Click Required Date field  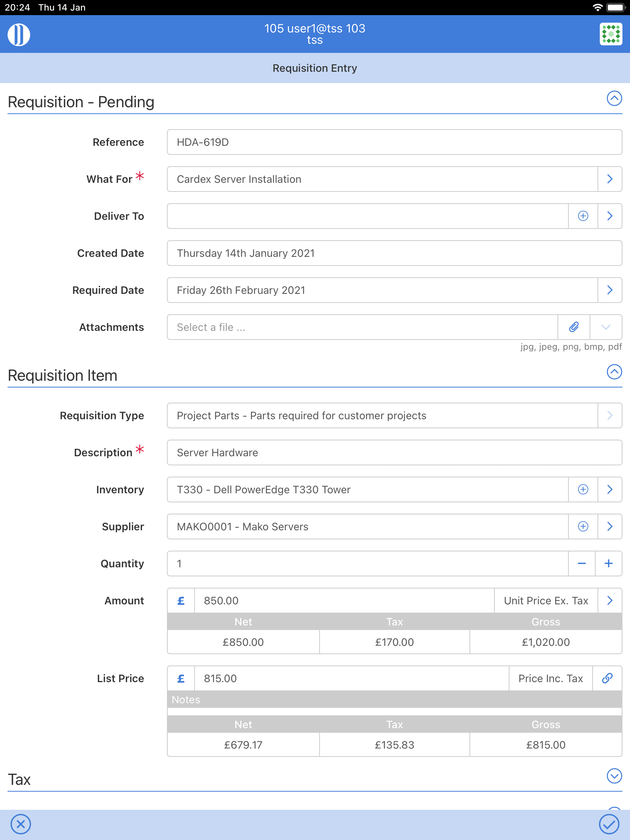[382, 290]
